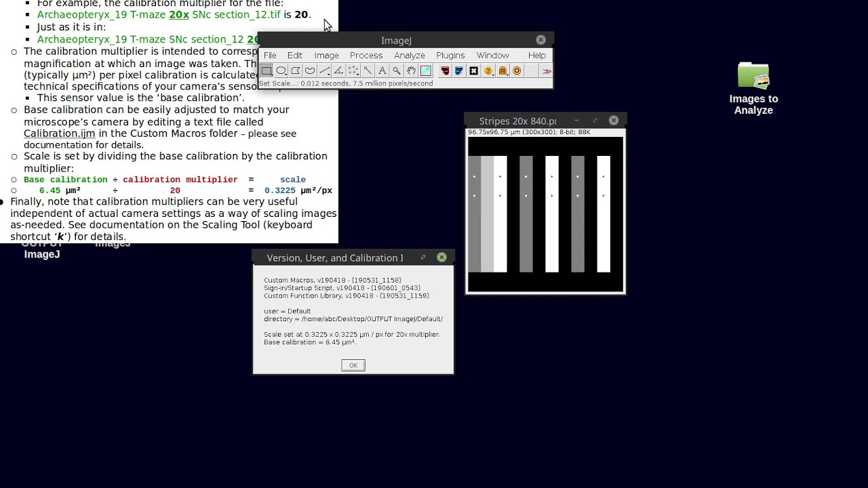Select the Polygon selection tool
Screen dimensions: 868x488
pos(296,70)
